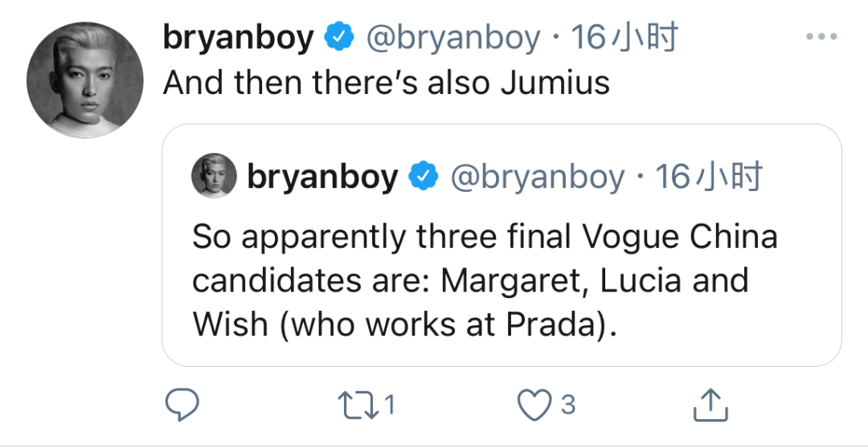868x448 pixels.
Task: Like the tweet with the heart icon
Action: tap(534, 405)
